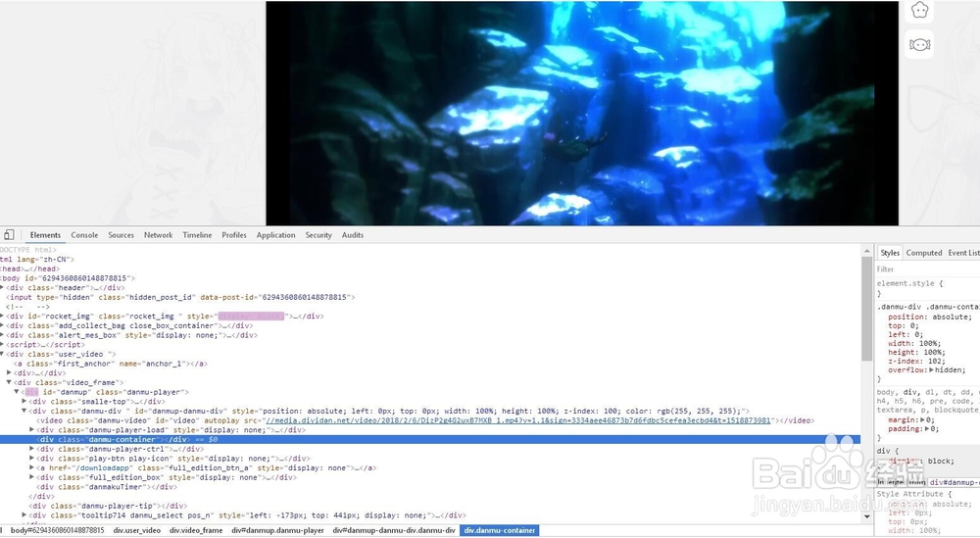
Task: Select the Styles sidebar tab
Action: click(890, 253)
